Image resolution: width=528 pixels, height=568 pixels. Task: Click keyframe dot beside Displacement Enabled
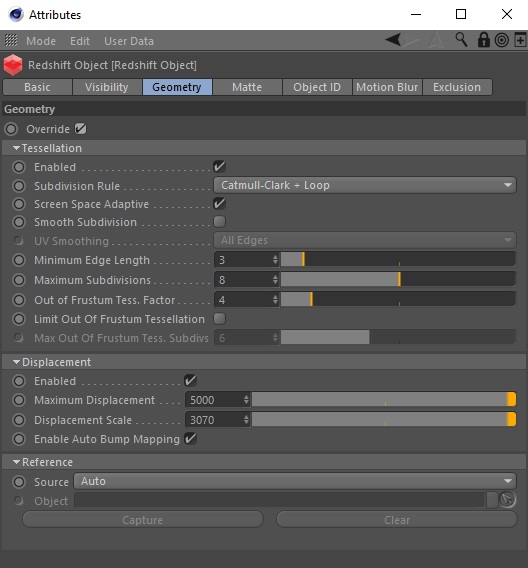coord(19,381)
